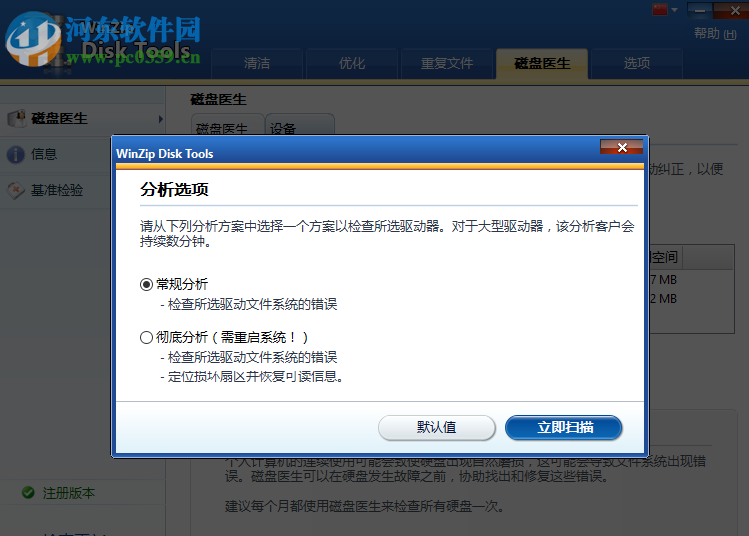Select the 磁盘医生 top tab
This screenshot has height=536, width=749.
(542, 63)
